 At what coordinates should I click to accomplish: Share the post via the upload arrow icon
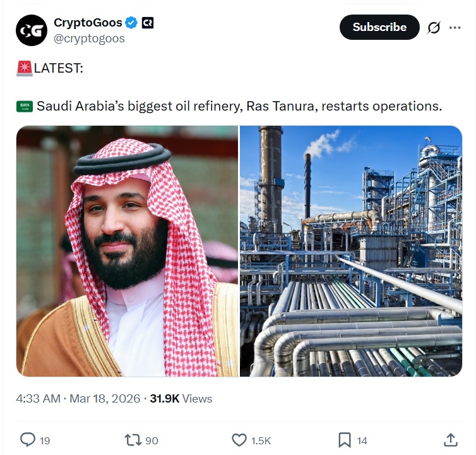point(451,440)
